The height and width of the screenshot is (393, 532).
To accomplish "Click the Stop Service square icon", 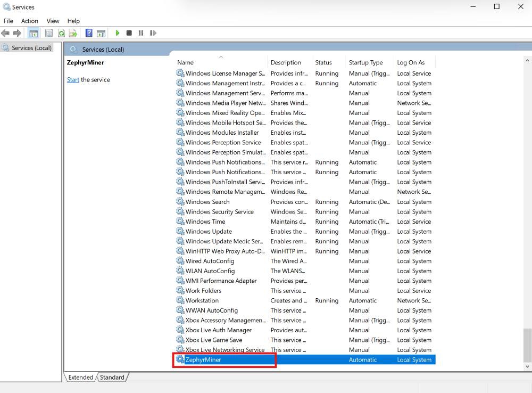I will point(129,33).
